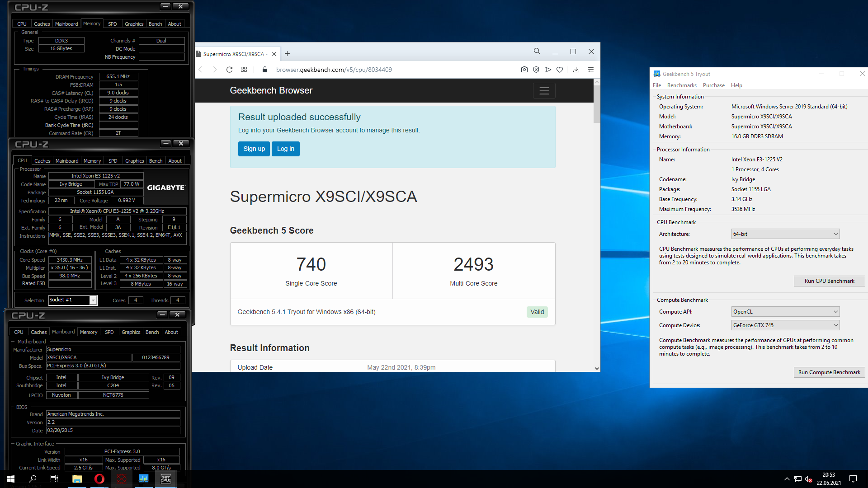Click the Geekbench Browser header link
Screen dimensions: 868x488
coord(271,90)
